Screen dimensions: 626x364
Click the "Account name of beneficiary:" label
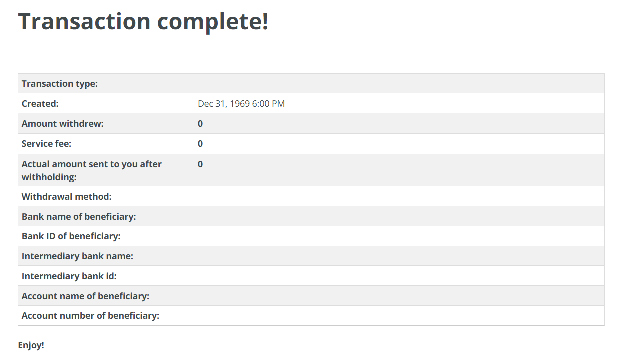click(85, 296)
